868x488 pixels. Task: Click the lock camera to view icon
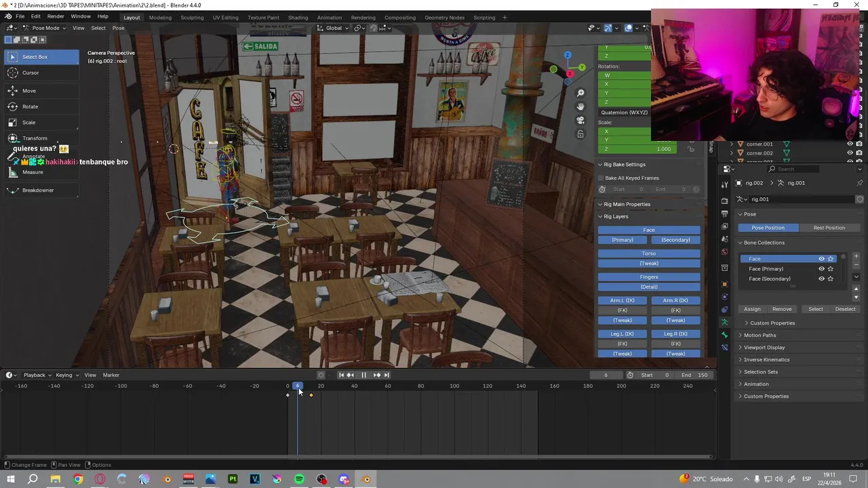tap(580, 134)
